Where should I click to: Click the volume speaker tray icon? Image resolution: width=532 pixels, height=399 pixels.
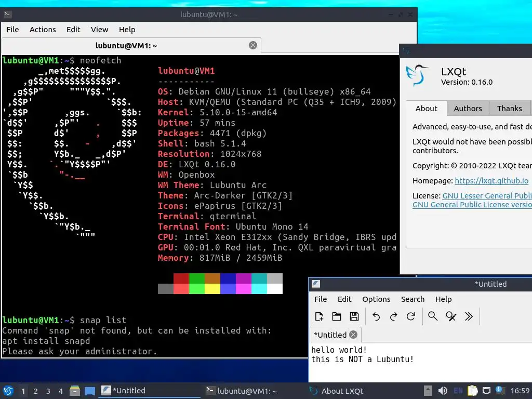[x=443, y=391]
